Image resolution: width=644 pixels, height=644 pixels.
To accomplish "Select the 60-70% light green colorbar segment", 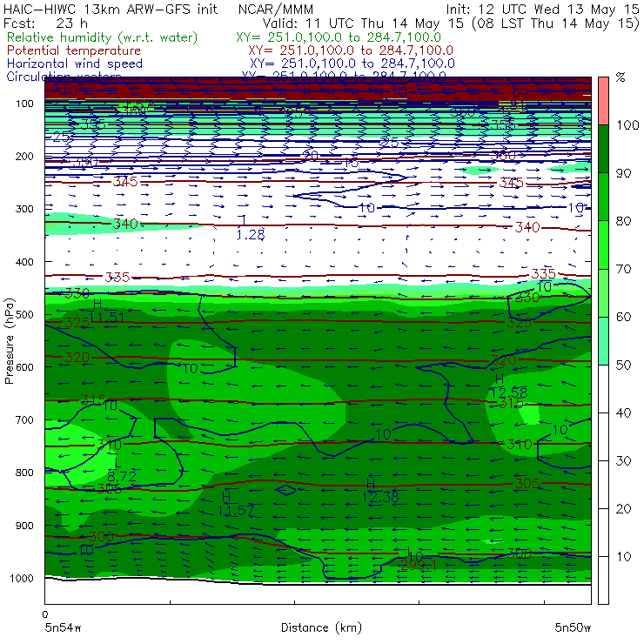I will point(603,292).
